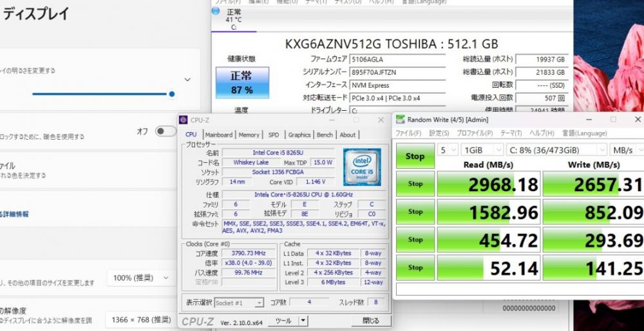Click Stop button beside 2968.18 result
This screenshot has height=331, width=644.
tap(415, 184)
